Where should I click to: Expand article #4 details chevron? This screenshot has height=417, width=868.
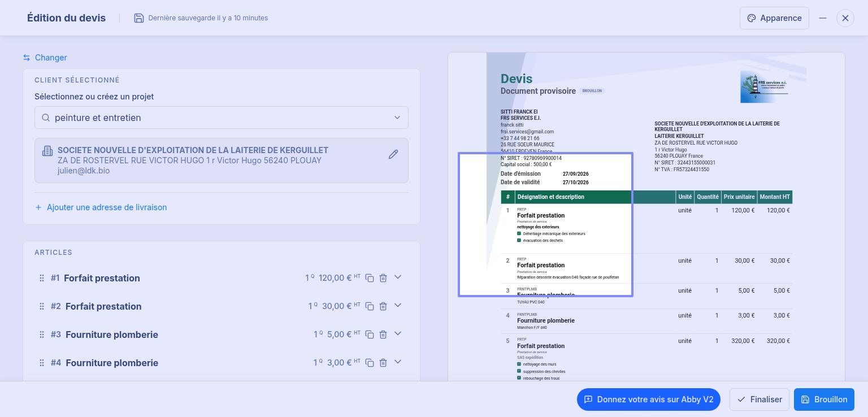(398, 362)
